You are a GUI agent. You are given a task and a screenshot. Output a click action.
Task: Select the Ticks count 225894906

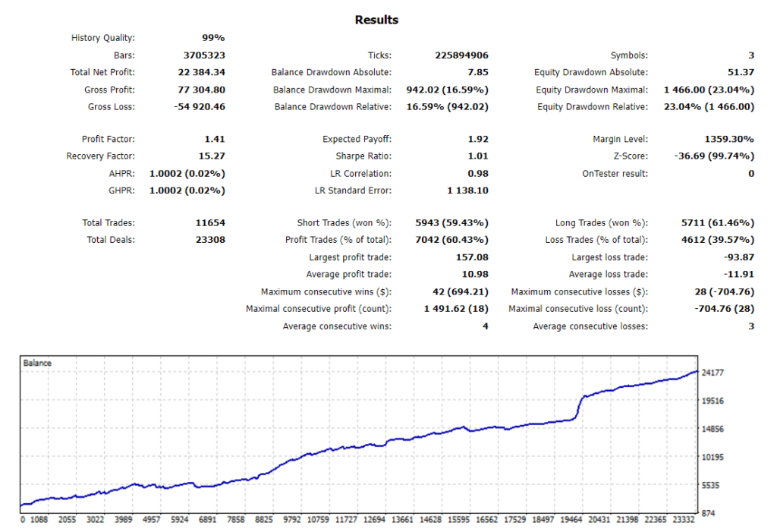(462, 55)
